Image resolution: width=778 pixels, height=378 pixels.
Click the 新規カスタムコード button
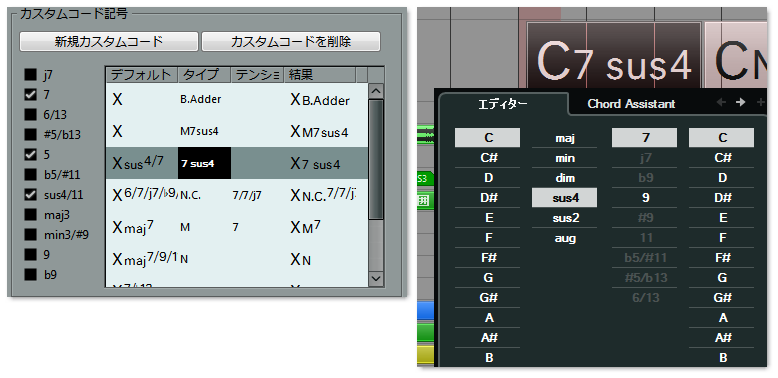coord(109,42)
